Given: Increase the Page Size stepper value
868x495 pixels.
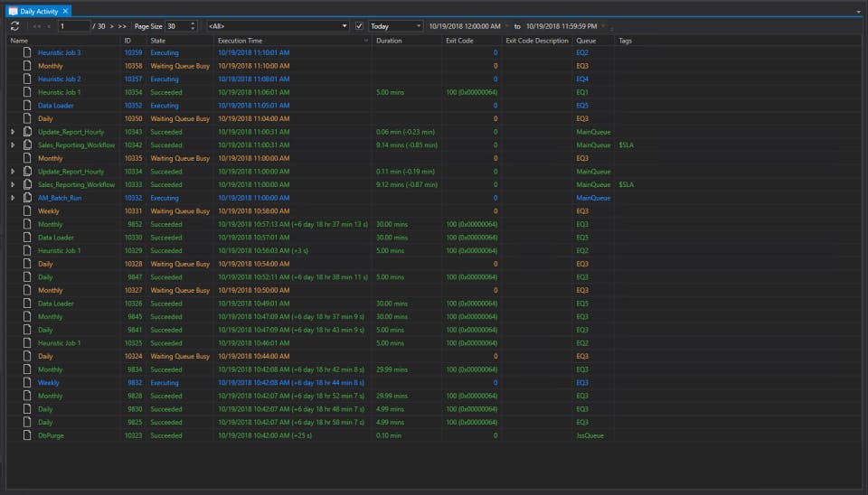Looking at the screenshot, I should (x=193, y=23).
